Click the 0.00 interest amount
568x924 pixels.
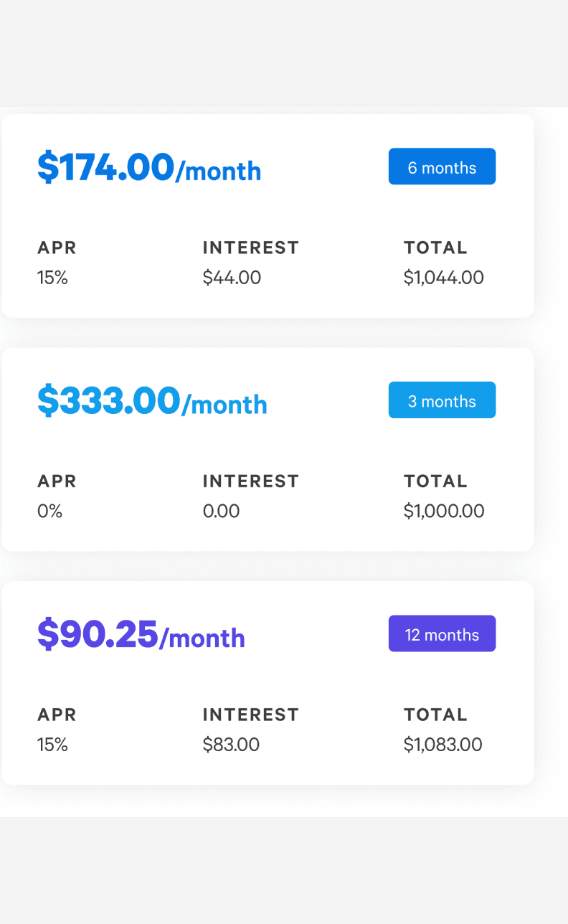[221, 511]
